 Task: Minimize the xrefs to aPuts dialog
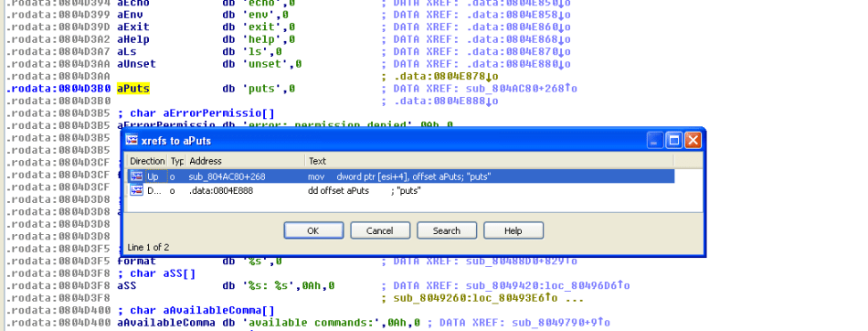coord(655,140)
